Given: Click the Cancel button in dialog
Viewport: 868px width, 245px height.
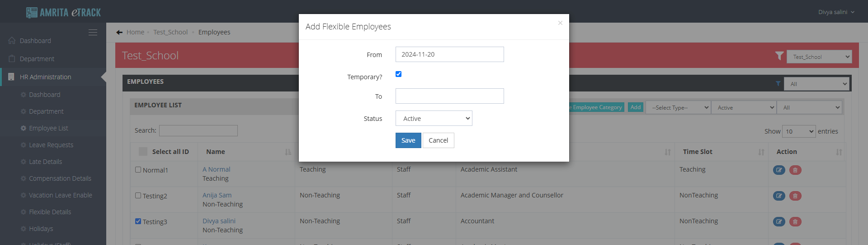Looking at the screenshot, I should pos(438,140).
